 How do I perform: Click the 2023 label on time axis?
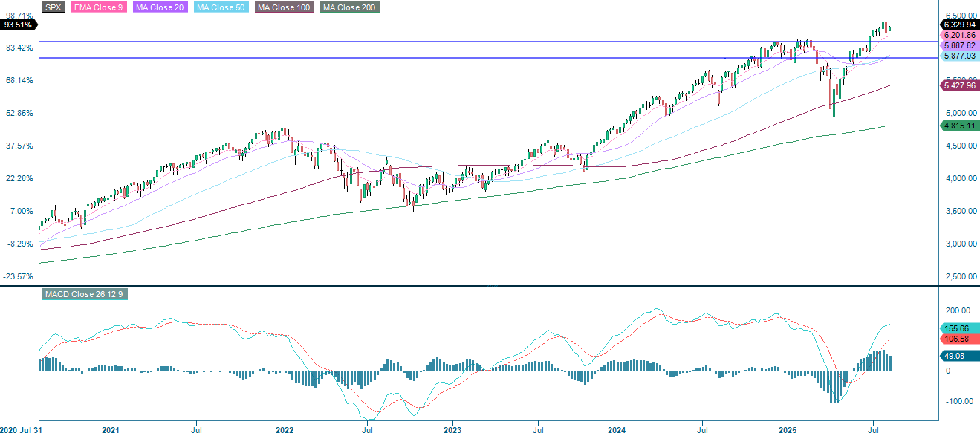452,428
